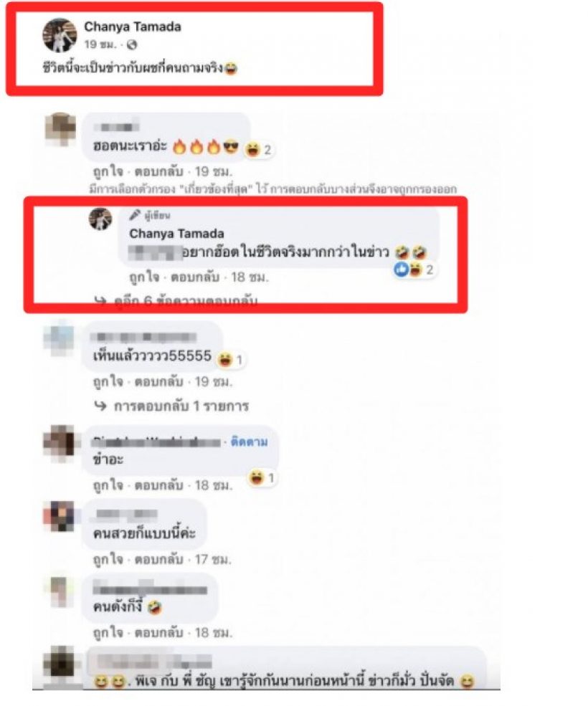Click Chanya Tamada's post profile picture
This screenshot has width=588, height=706.
pyautogui.click(x=59, y=35)
